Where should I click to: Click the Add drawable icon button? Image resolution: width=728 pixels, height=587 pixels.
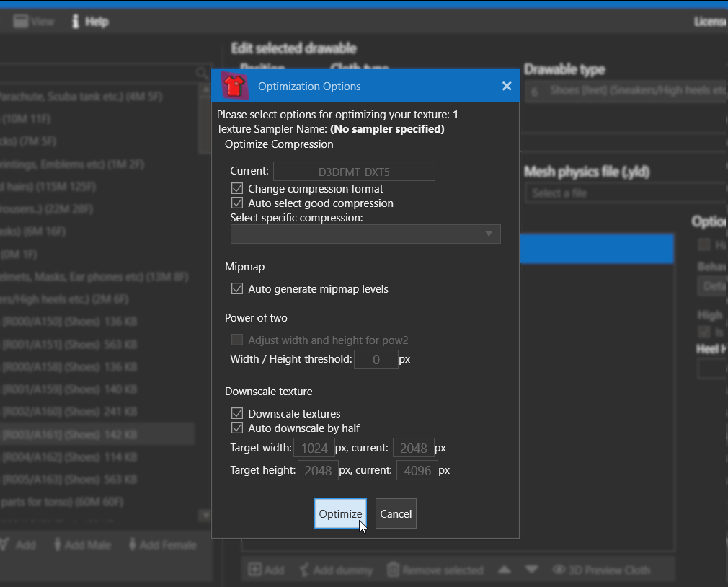(255, 570)
